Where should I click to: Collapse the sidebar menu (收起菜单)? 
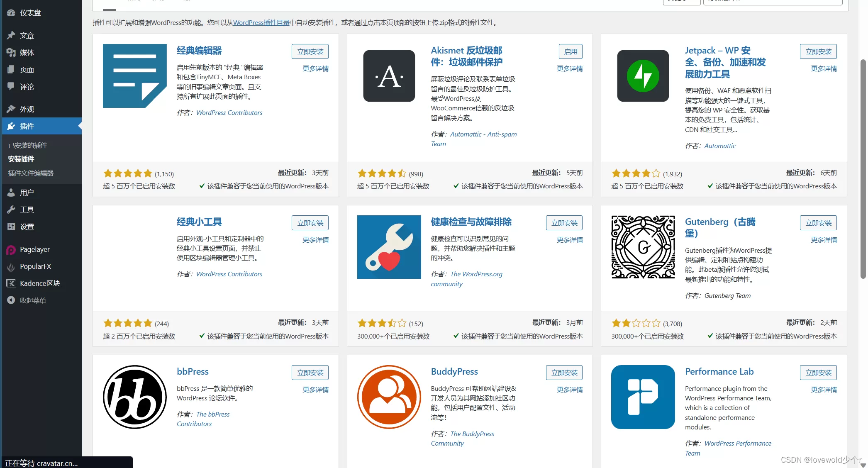[x=32, y=300]
